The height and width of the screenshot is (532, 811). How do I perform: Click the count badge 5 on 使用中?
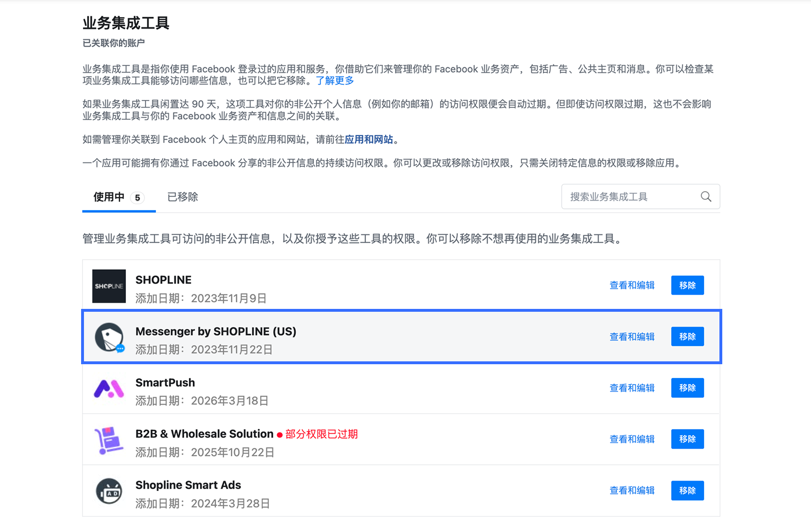tap(137, 198)
